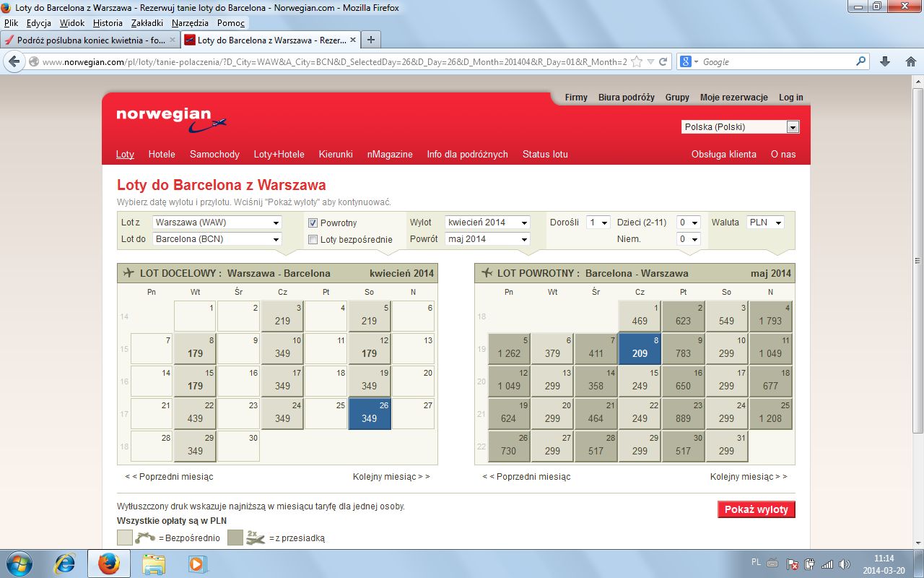Open Windows Explorer folder from taskbar

tap(154, 564)
